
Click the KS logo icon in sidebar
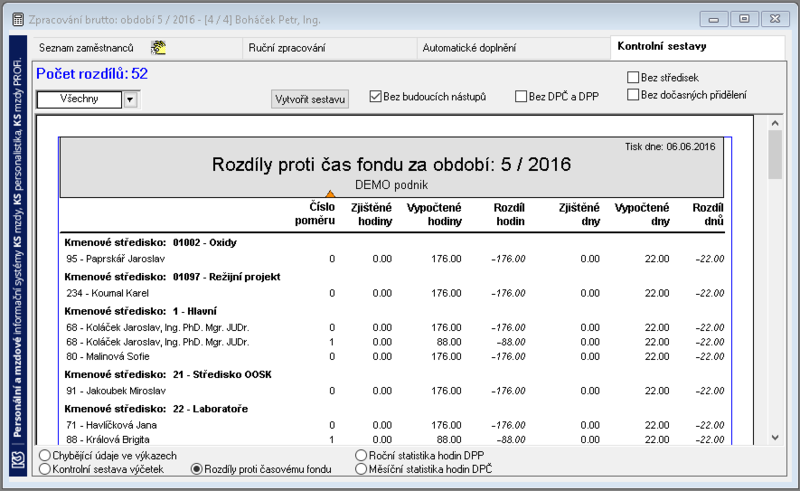coord(18,459)
